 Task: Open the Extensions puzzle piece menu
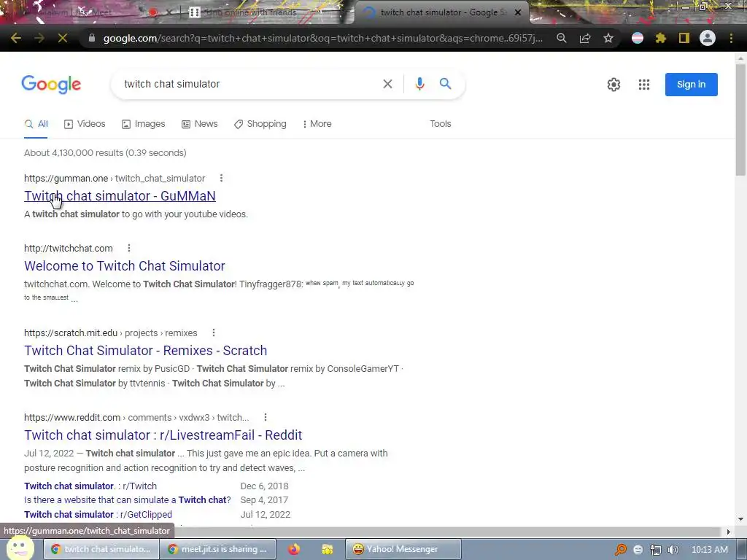click(661, 38)
